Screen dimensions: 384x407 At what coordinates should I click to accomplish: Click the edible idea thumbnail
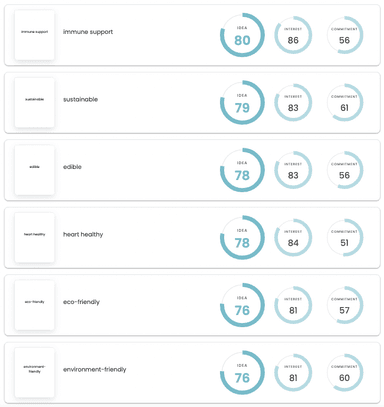coord(35,170)
